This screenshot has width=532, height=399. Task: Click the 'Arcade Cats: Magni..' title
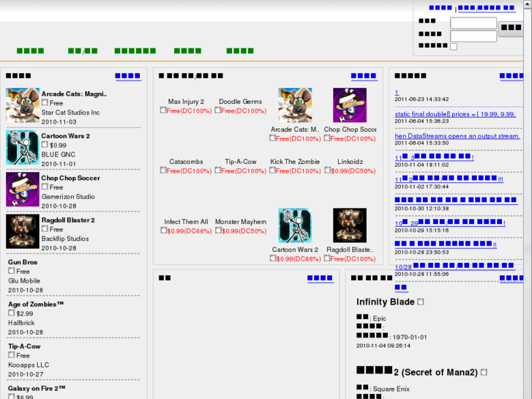pos(74,94)
